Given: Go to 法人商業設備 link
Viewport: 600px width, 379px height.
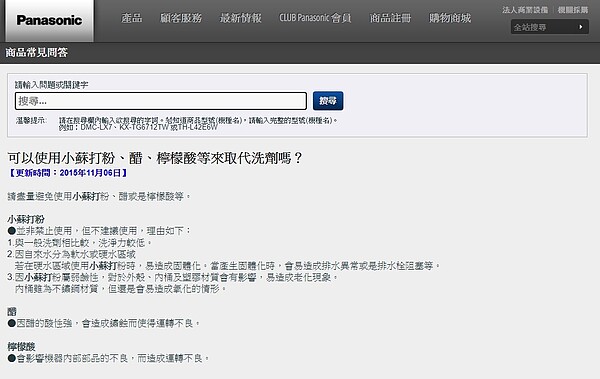Looking at the screenshot, I should pyautogui.click(x=525, y=10).
